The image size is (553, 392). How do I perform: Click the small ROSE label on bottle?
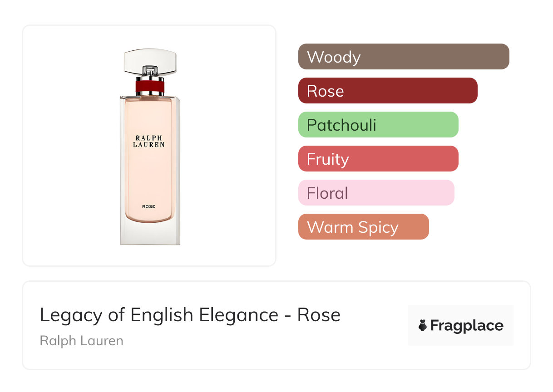point(148,206)
